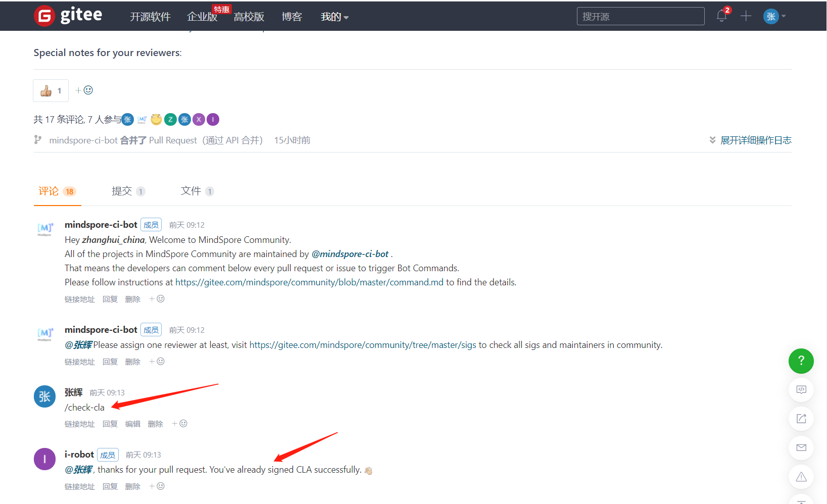The image size is (827, 504).
Task: Add emoji reaction to /check-cla comment
Action: pyautogui.click(x=180, y=424)
